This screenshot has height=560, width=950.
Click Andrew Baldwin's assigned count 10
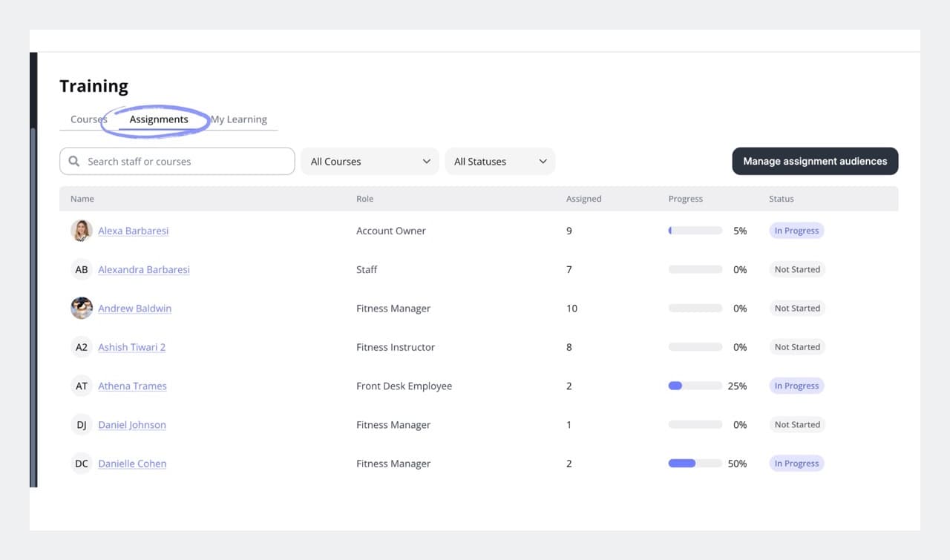pos(571,308)
